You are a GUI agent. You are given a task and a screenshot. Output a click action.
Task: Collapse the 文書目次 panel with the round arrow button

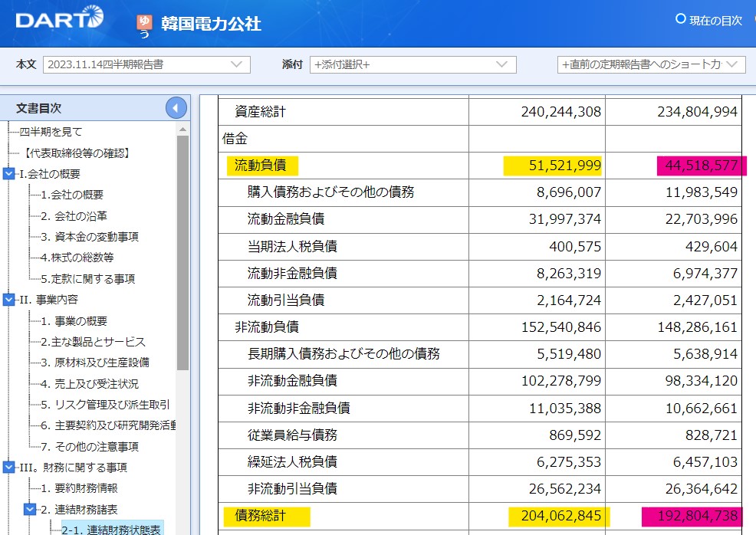(x=176, y=108)
